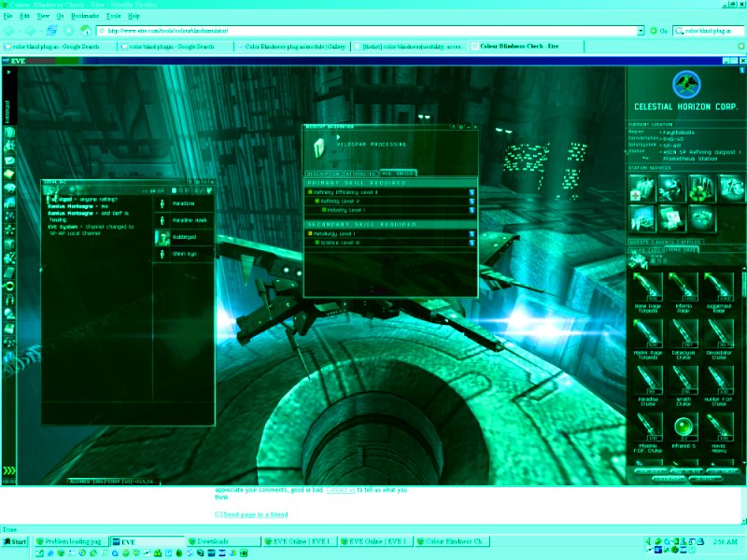The width and height of the screenshot is (747, 560).
Task: Select the Paradise Cruise missile item
Action: [647, 385]
